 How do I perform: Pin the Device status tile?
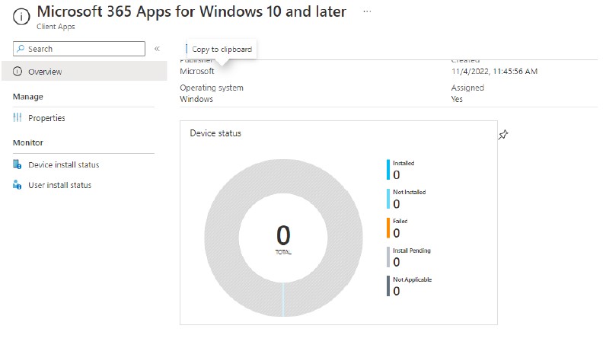point(503,135)
